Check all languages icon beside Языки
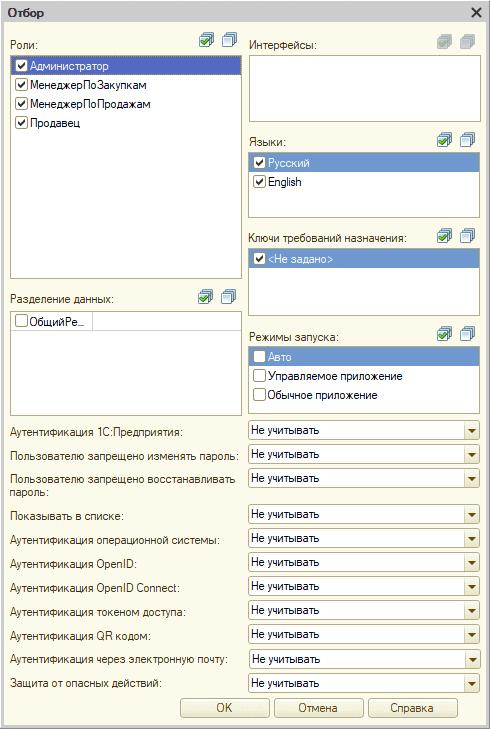 coord(444,139)
